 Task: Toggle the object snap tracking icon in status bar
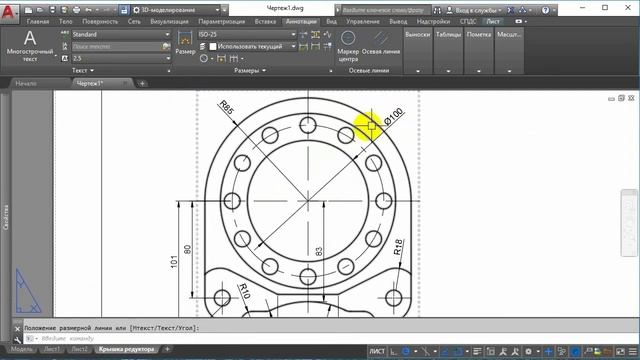tap(444, 351)
